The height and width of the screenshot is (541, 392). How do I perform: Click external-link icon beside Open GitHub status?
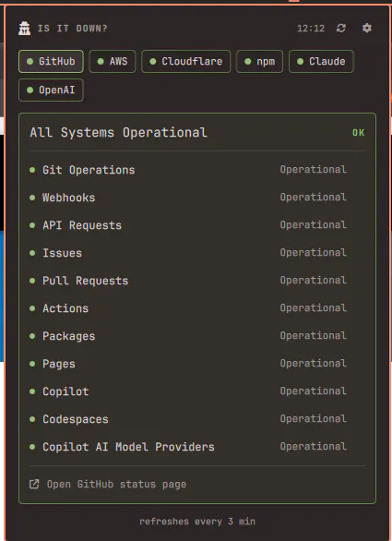tap(34, 484)
